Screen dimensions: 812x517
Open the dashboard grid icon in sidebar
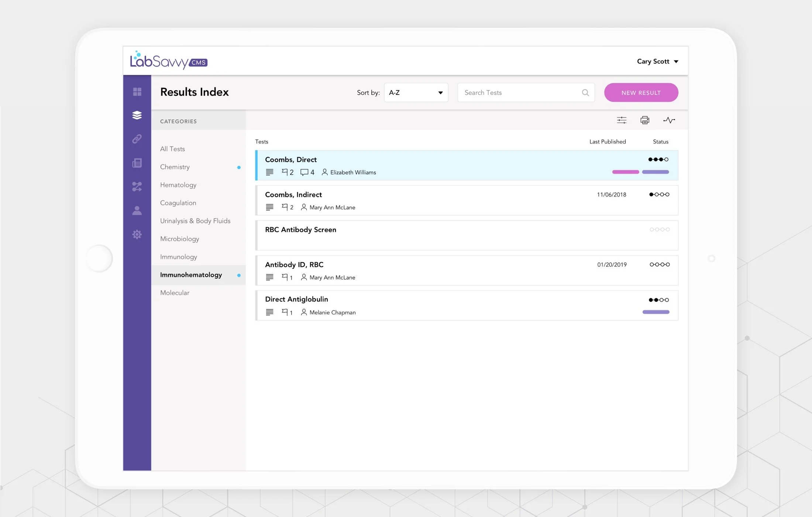pos(137,92)
